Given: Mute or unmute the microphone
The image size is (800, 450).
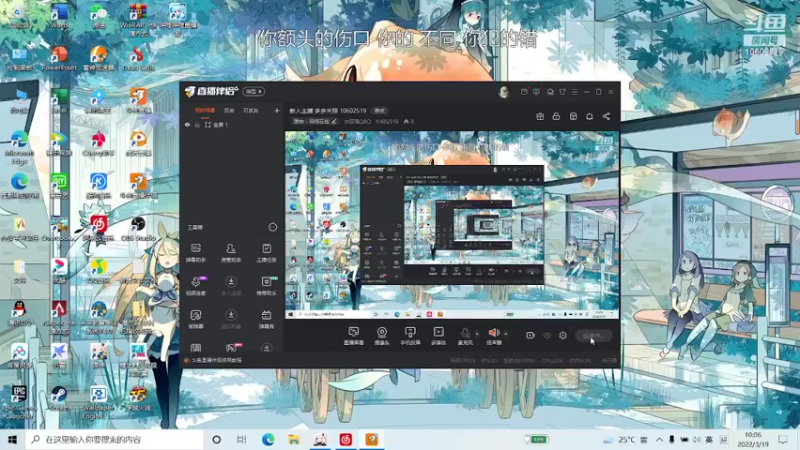Looking at the screenshot, I should [x=465, y=336].
